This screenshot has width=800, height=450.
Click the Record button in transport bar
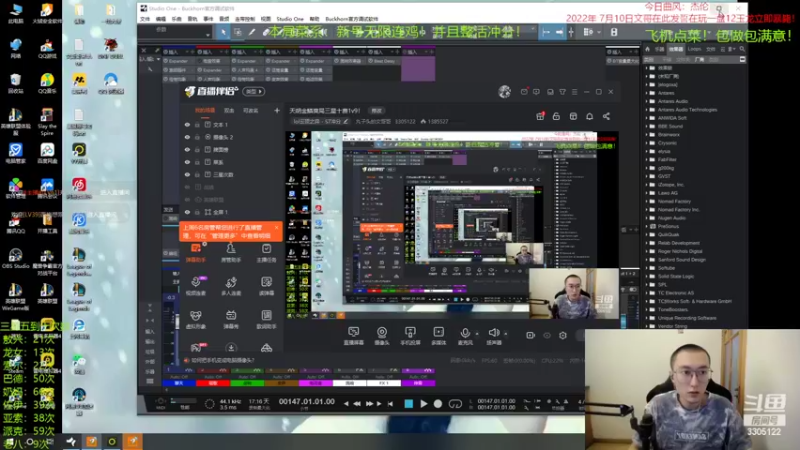pyautogui.click(x=438, y=404)
